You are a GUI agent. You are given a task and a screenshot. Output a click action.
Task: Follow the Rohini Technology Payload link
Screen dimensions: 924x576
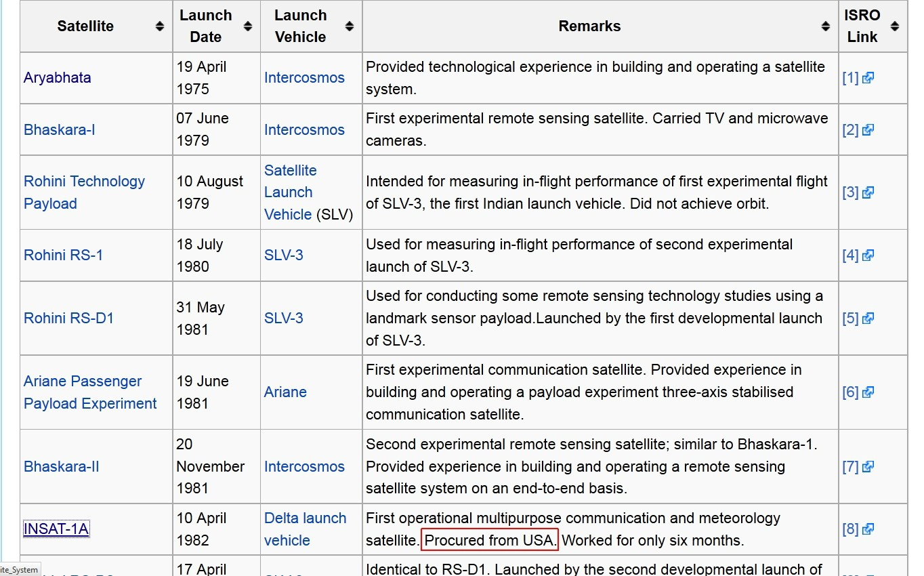click(85, 192)
